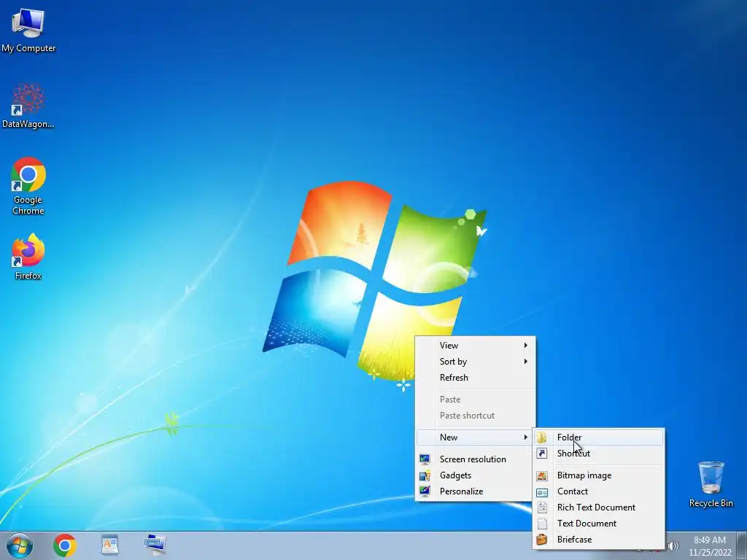747x560 pixels.
Task: Choose Refresh in the context menu
Action: [476, 378]
